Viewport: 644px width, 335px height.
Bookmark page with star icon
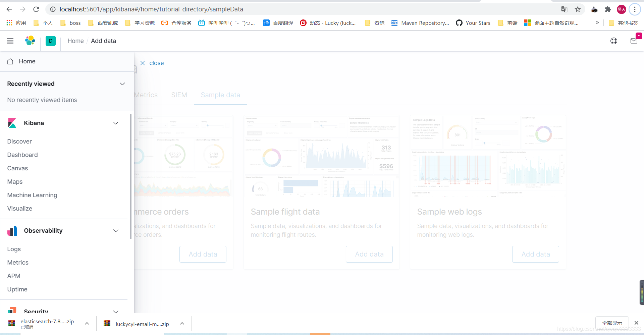point(578,9)
